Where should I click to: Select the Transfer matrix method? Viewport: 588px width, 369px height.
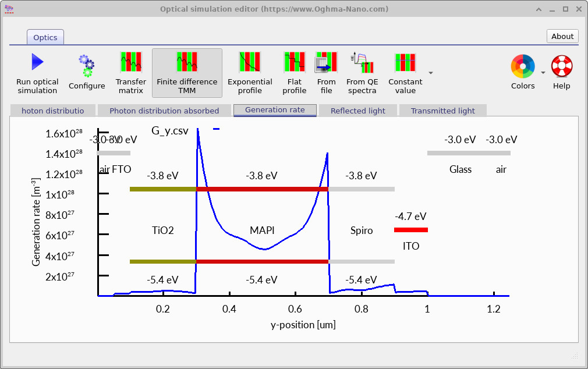[x=131, y=73]
